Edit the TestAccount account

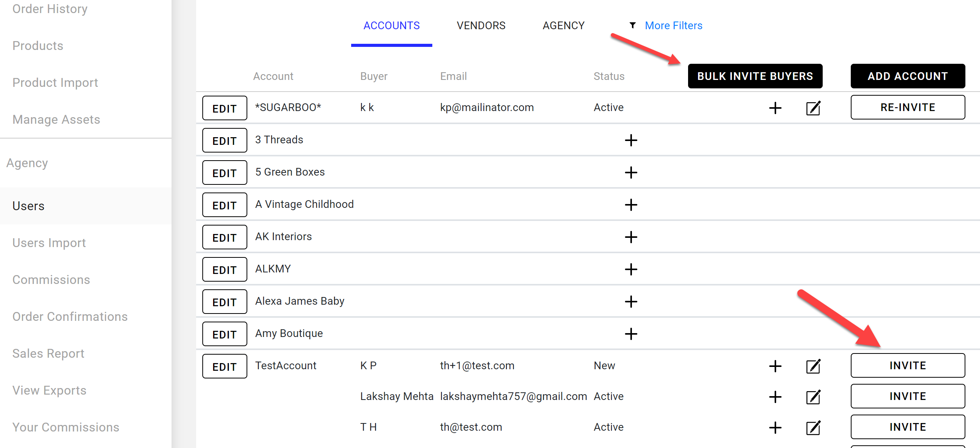[x=225, y=367]
